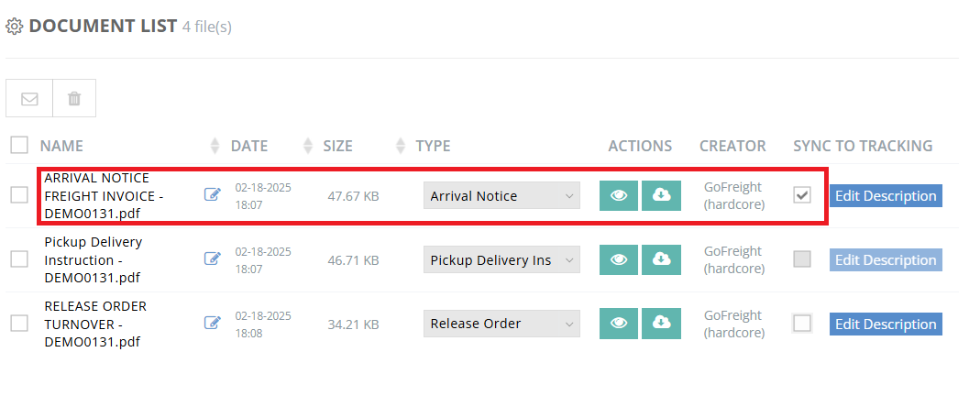
Task: Click the email envelope icon button
Action: point(29,98)
